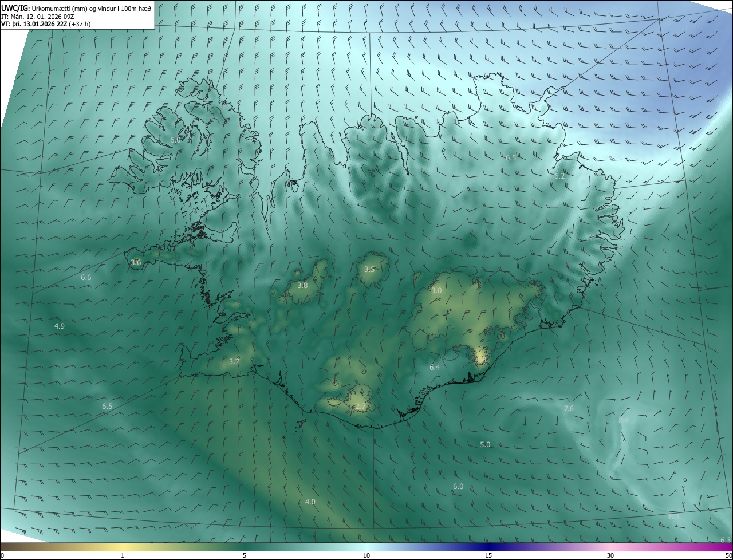Click the 8.3 map value

(674, 517)
